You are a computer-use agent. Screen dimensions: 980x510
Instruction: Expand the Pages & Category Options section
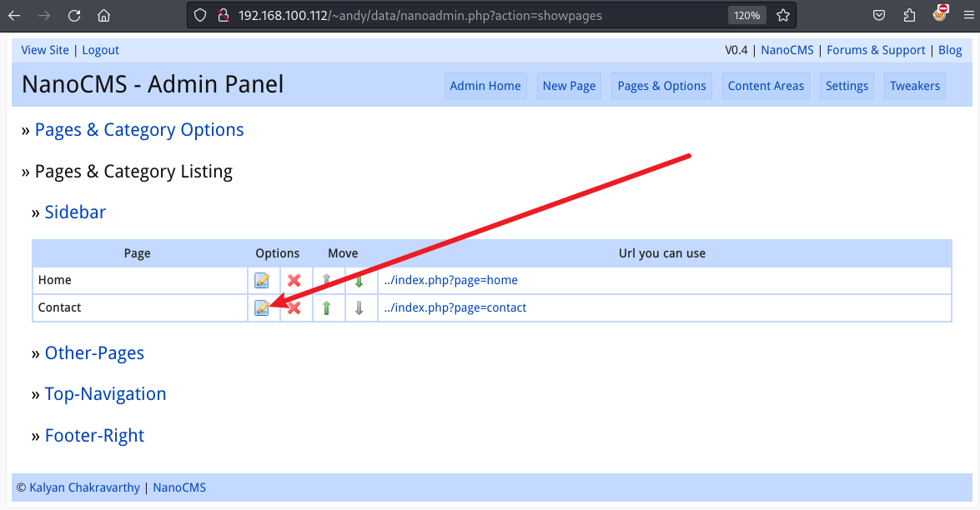139,130
